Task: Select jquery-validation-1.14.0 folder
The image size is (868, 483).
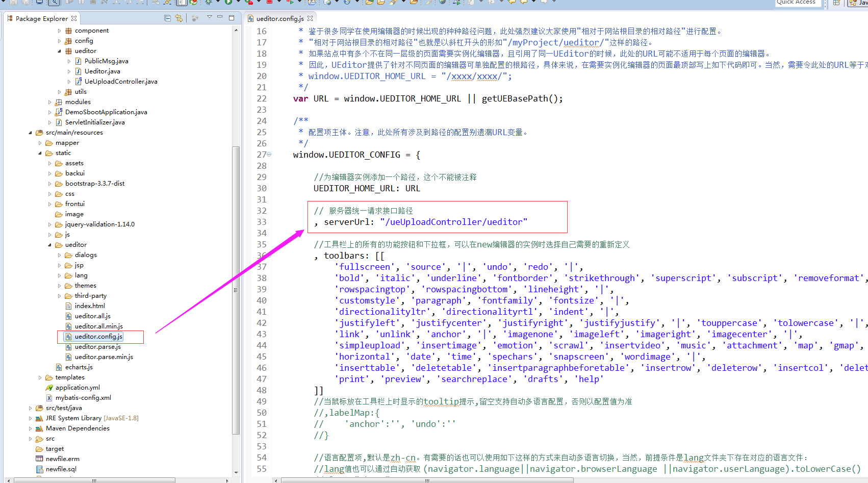Action: [99, 224]
